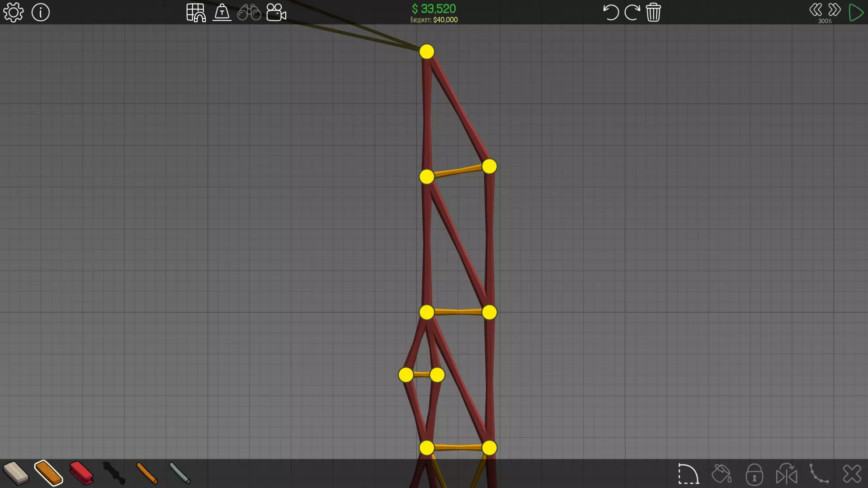Select the wood material
The image size is (868, 488).
point(48,473)
